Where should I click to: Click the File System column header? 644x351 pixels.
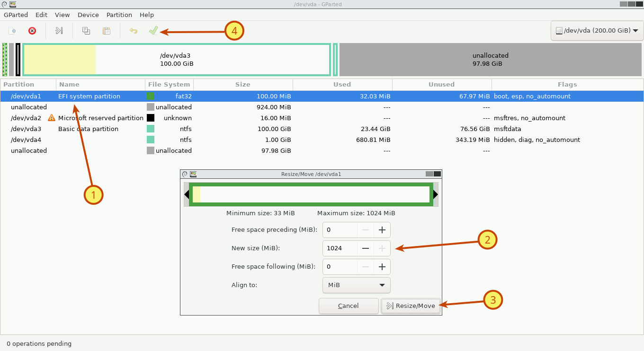pos(169,85)
